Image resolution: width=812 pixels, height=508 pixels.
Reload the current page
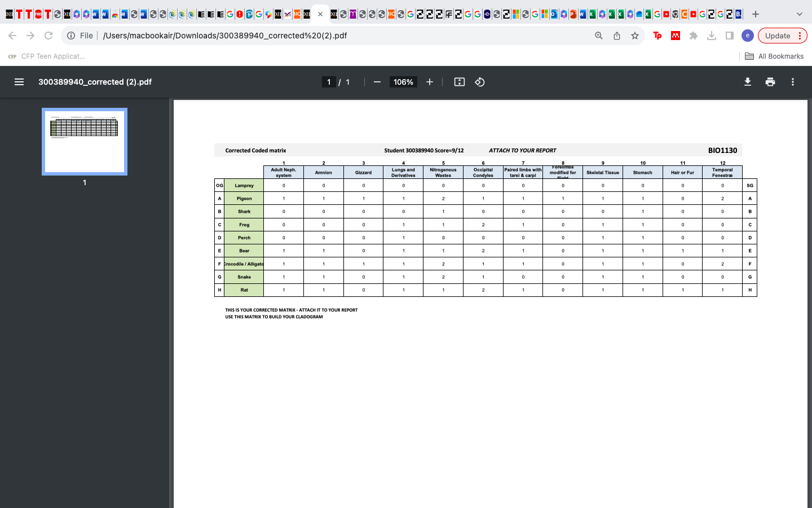[x=48, y=35]
